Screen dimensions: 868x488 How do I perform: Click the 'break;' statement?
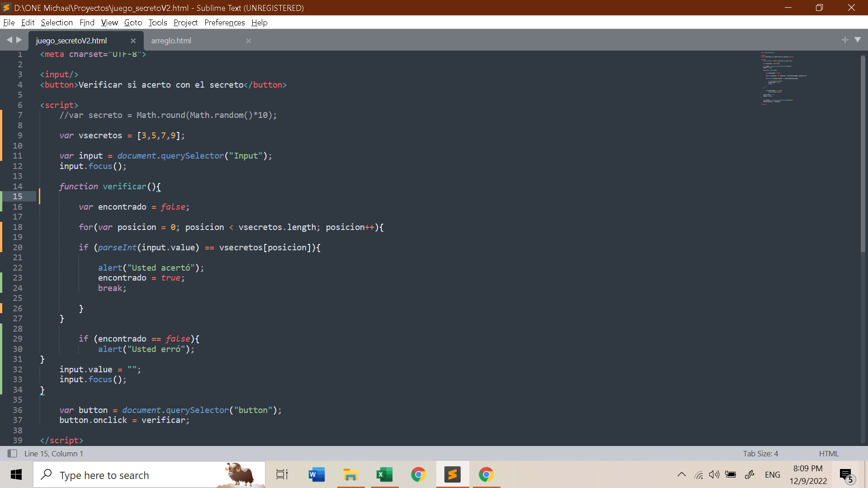pyautogui.click(x=112, y=288)
